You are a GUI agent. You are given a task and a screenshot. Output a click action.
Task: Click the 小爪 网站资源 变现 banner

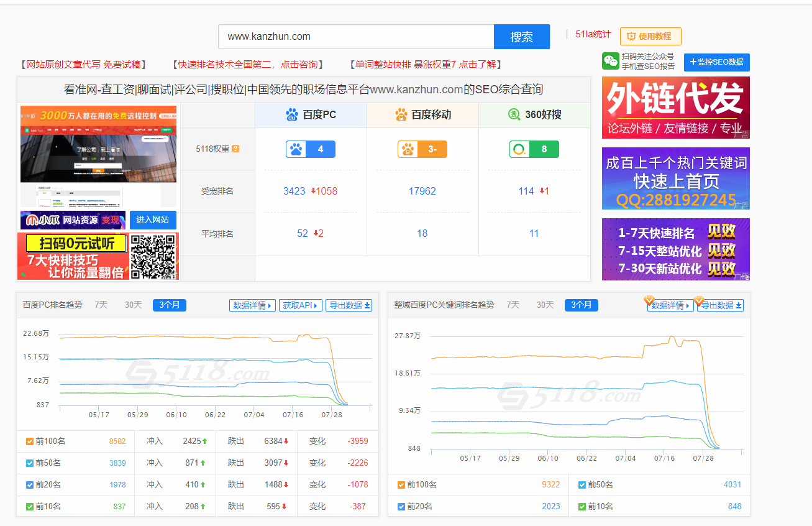pyautogui.click(x=73, y=220)
